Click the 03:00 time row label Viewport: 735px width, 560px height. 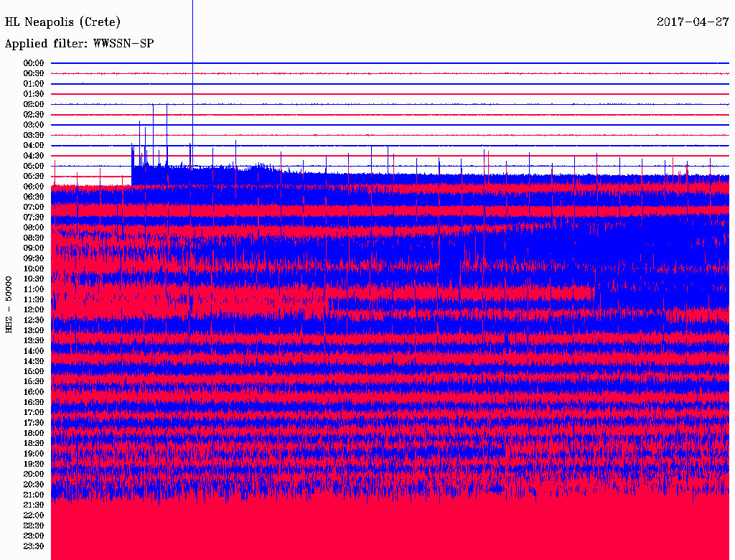[x=34, y=125]
